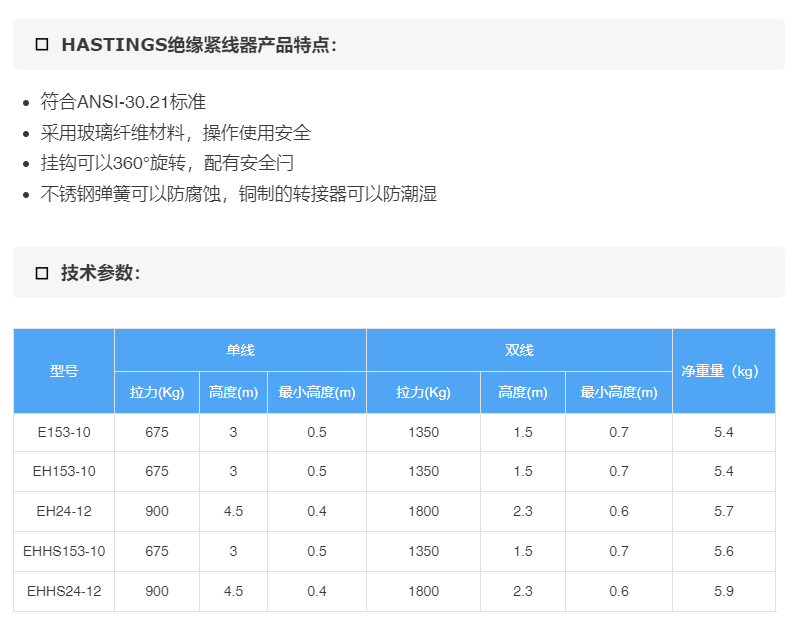
Task: Click the bullet about 挂钩可以360°旋转
Action: (167, 163)
